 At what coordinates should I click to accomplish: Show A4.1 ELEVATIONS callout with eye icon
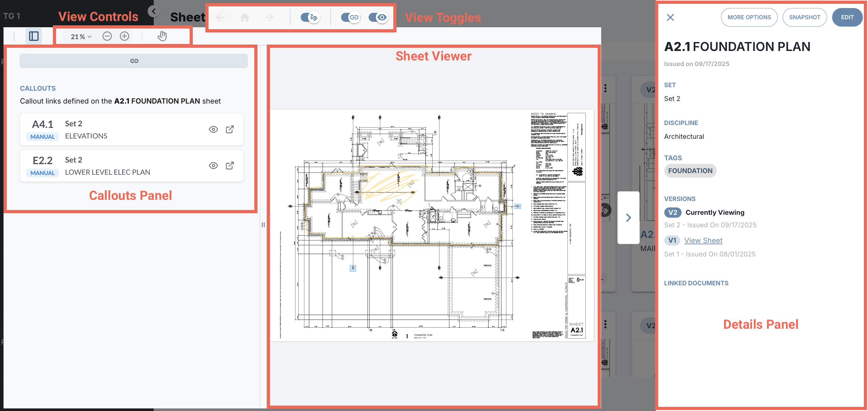[x=213, y=130]
